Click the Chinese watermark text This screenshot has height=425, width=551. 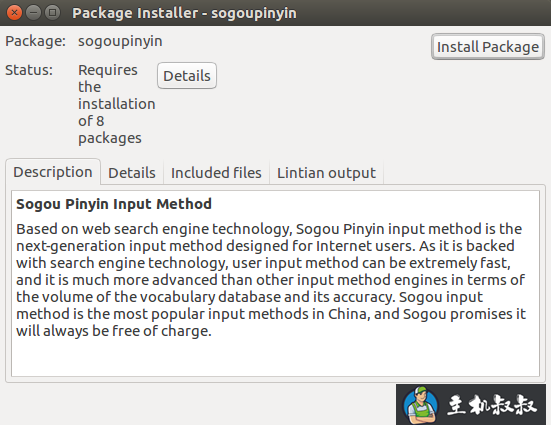(492, 405)
